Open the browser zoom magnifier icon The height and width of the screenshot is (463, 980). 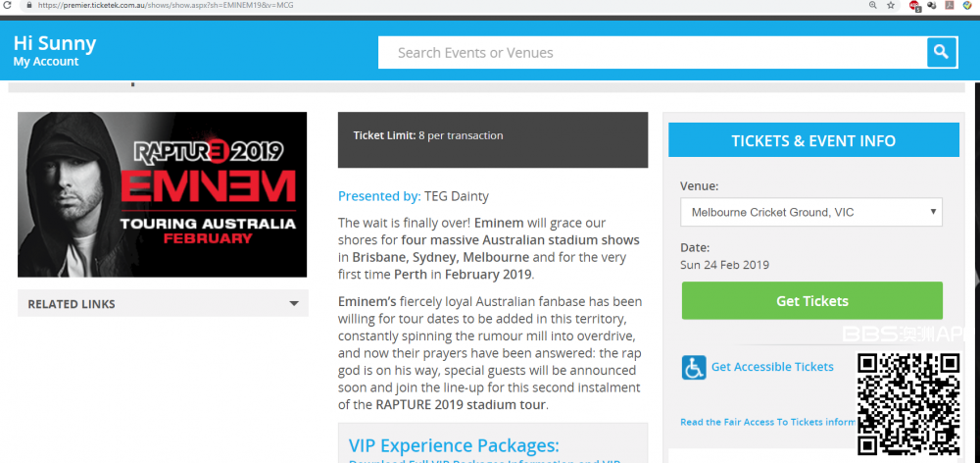872,5
